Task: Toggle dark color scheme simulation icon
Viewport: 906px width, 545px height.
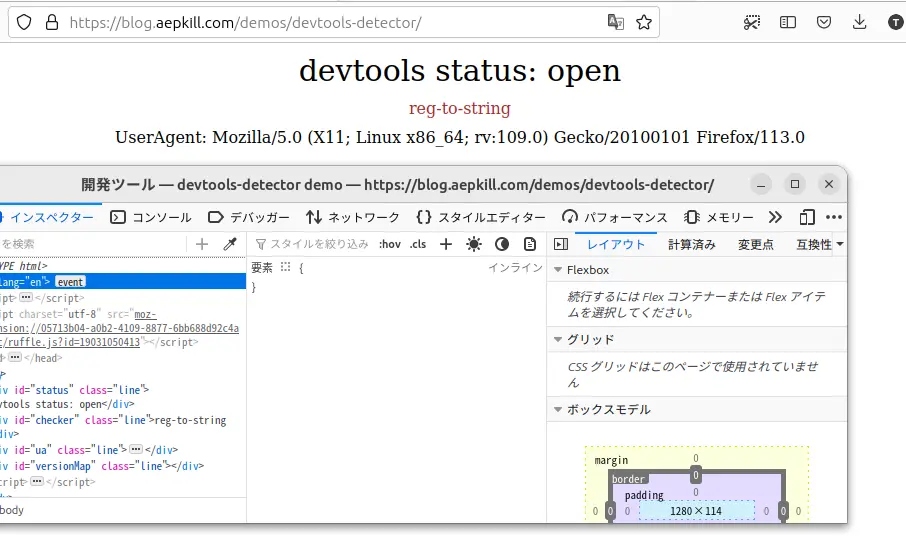Action: click(502, 244)
